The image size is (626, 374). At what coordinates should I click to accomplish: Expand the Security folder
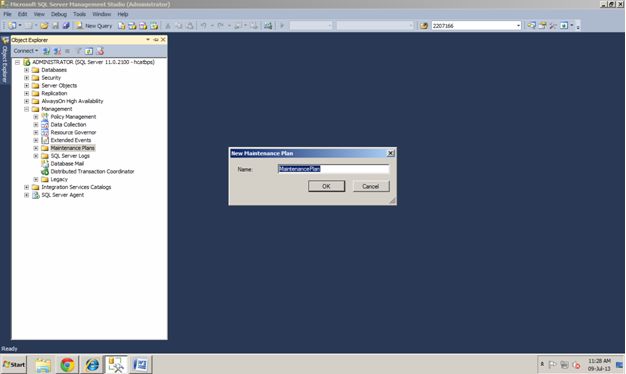pyautogui.click(x=26, y=78)
